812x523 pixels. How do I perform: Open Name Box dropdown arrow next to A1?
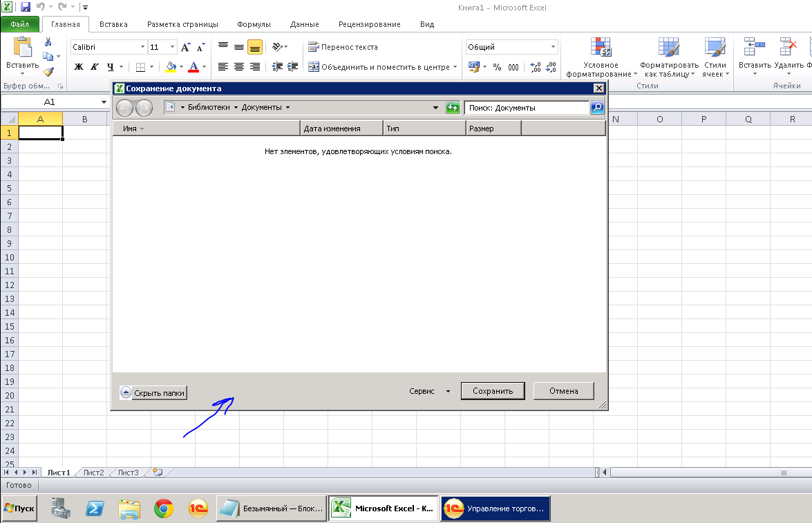pyautogui.click(x=104, y=102)
